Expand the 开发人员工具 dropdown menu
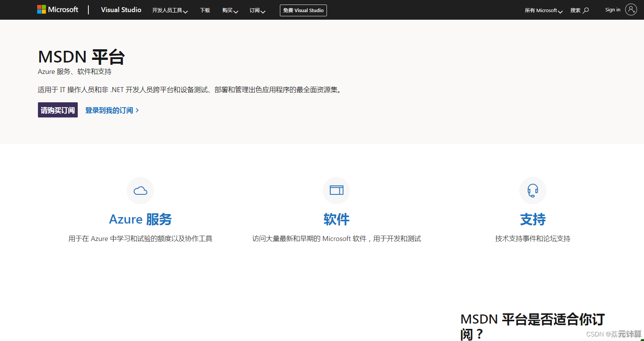The image size is (644, 341). (170, 10)
